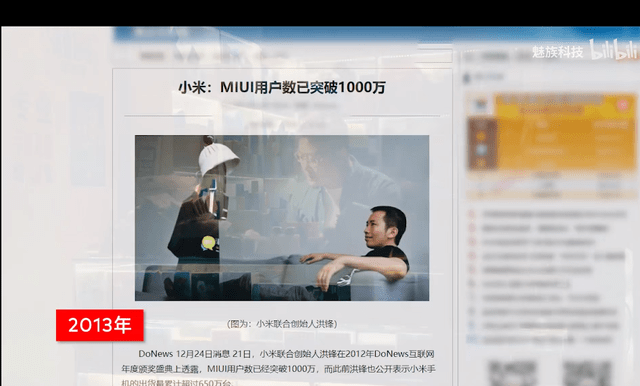The height and width of the screenshot is (386, 640).
Task: Click the line 年度颁奖盛典上透露，MIUI用户数已经突破1000万
Action: (x=279, y=369)
